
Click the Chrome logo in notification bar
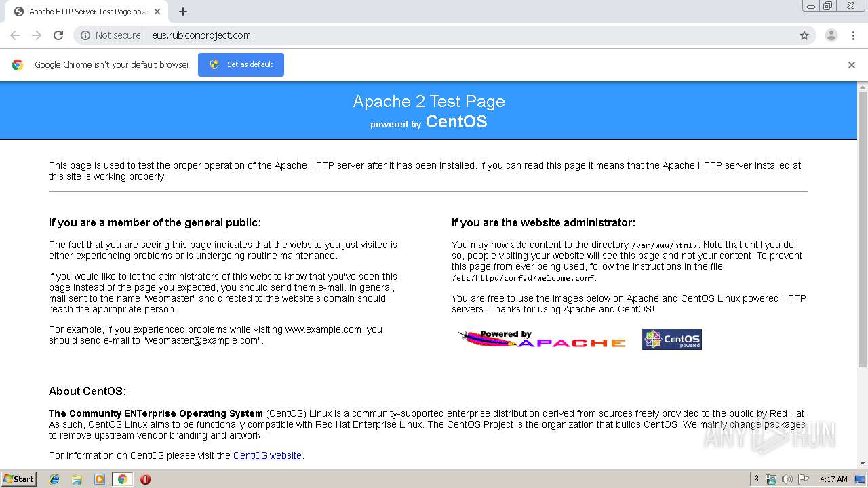coord(18,65)
